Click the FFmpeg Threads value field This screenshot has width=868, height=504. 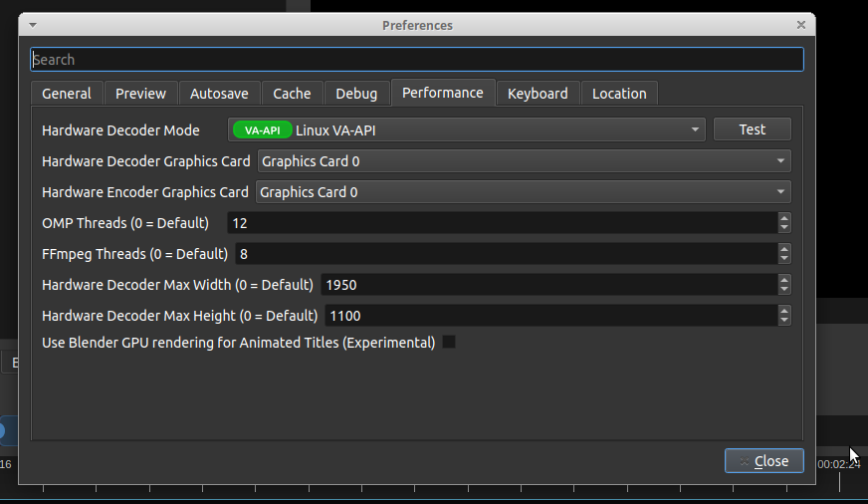coord(507,254)
